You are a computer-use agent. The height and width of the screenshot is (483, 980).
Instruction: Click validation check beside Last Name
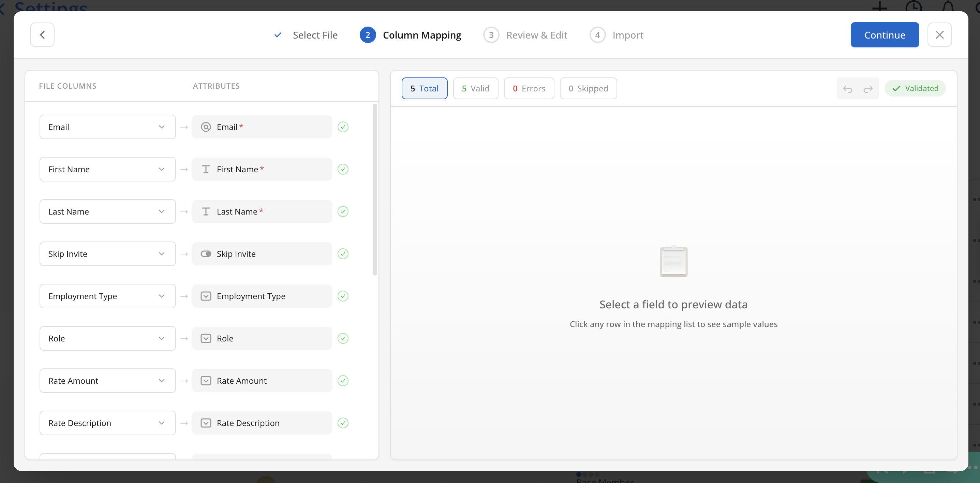(x=343, y=211)
